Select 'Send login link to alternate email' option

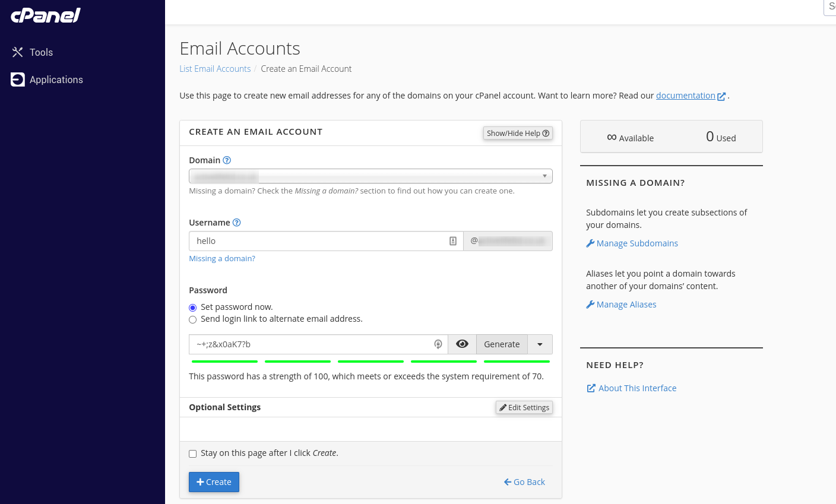(x=192, y=319)
